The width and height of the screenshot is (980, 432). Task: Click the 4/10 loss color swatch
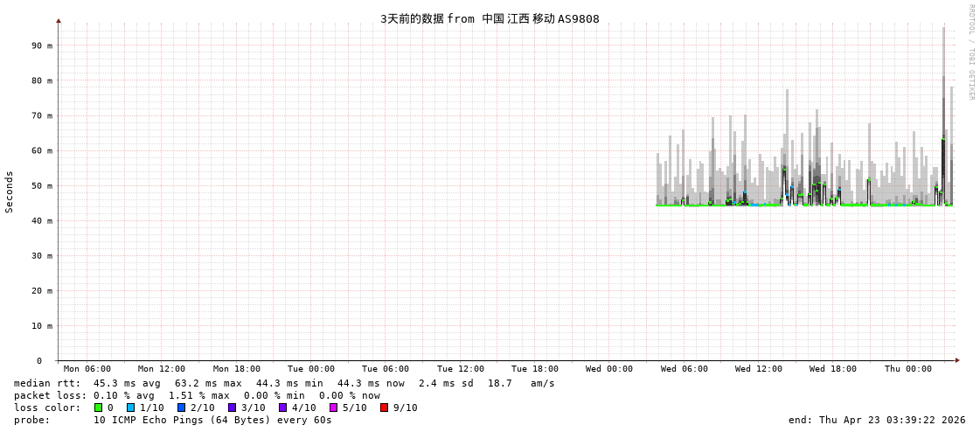[x=283, y=408]
